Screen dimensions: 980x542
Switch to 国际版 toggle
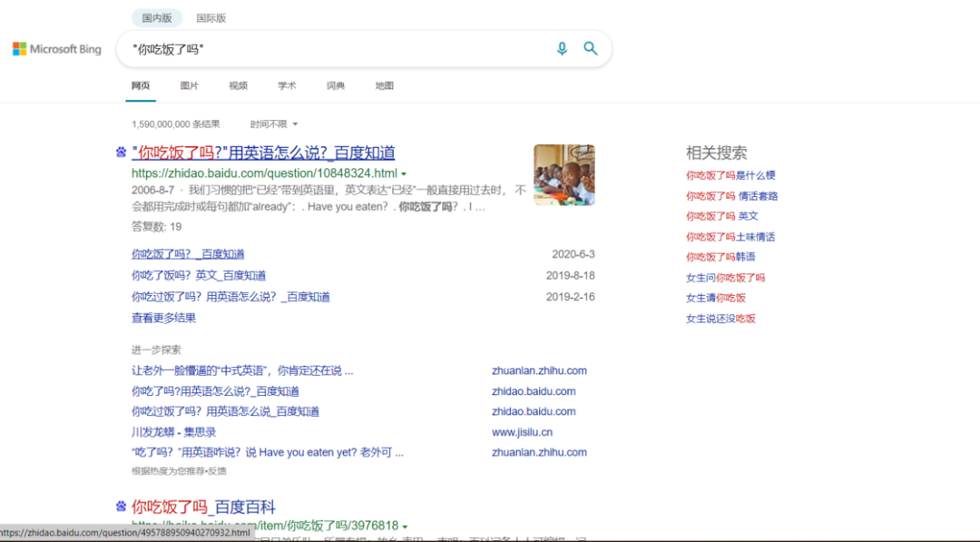[211, 18]
